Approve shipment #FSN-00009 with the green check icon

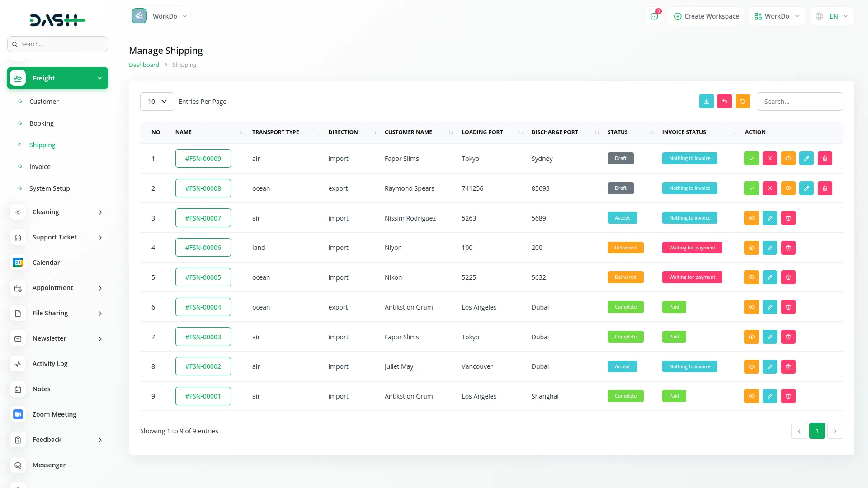click(751, 158)
